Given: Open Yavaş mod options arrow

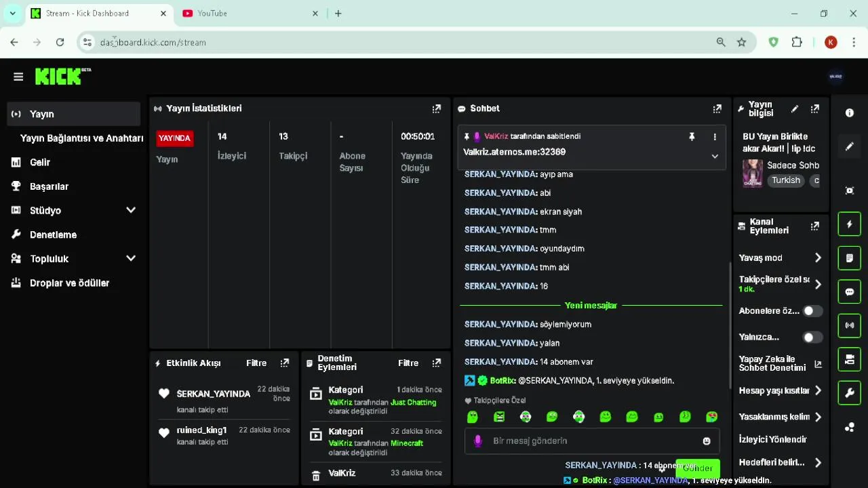Looking at the screenshot, I should click(x=818, y=258).
